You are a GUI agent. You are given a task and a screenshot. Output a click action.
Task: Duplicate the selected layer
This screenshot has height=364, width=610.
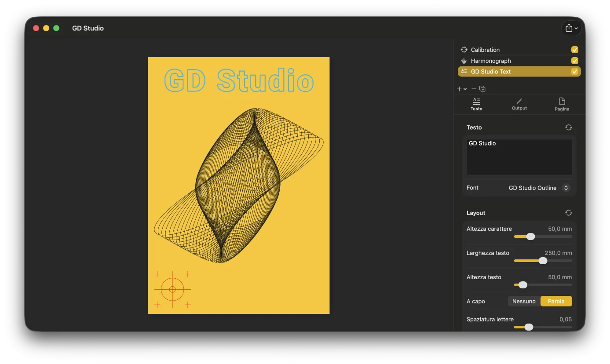(x=482, y=89)
